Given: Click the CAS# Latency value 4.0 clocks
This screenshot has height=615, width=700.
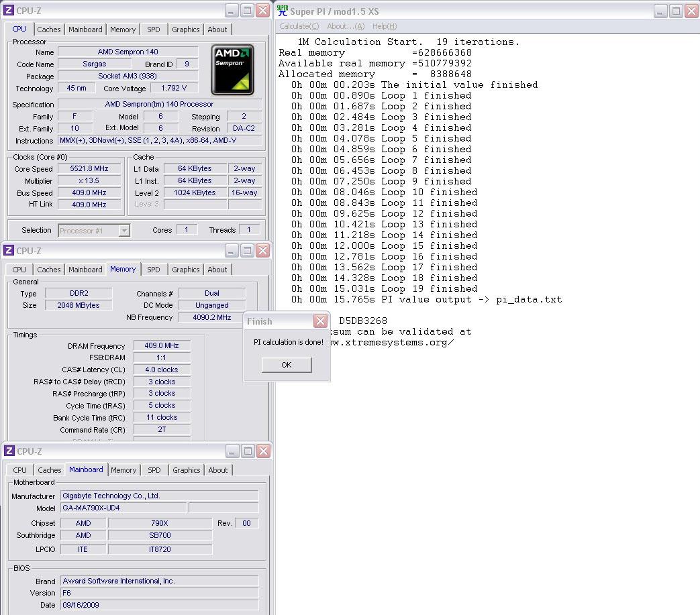Looking at the screenshot, I should click(x=162, y=370).
